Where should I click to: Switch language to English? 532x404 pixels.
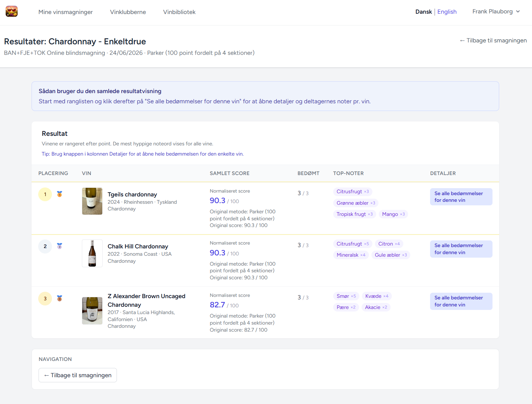coord(447,12)
